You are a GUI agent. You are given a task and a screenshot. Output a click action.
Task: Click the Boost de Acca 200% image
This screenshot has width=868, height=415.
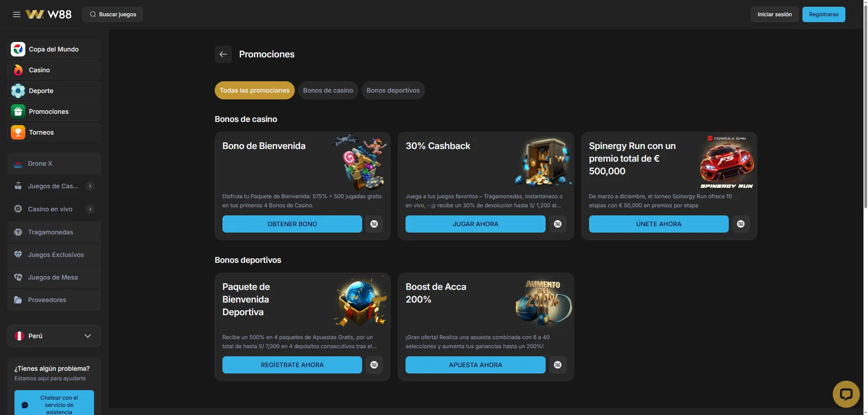(x=544, y=303)
